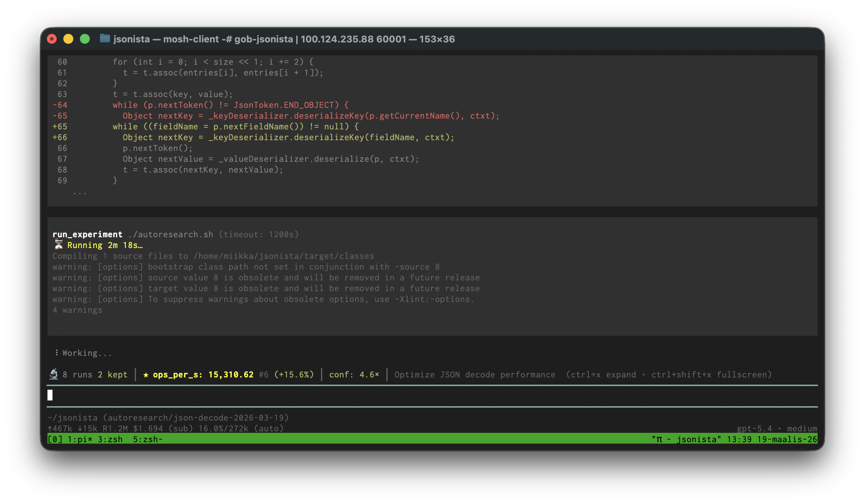Screen dimensions: 865x504
Task: Click the ./autoresearch.sh command text
Action: coord(171,234)
